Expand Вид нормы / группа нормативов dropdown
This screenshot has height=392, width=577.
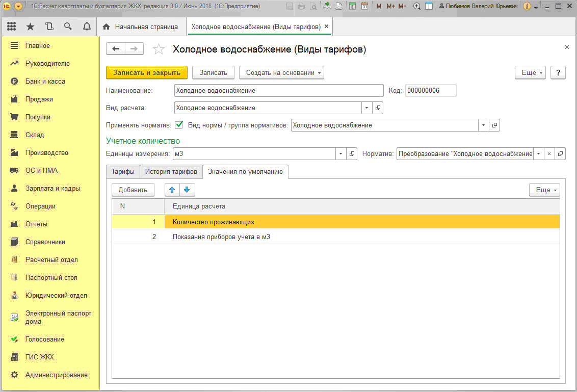tap(483, 125)
